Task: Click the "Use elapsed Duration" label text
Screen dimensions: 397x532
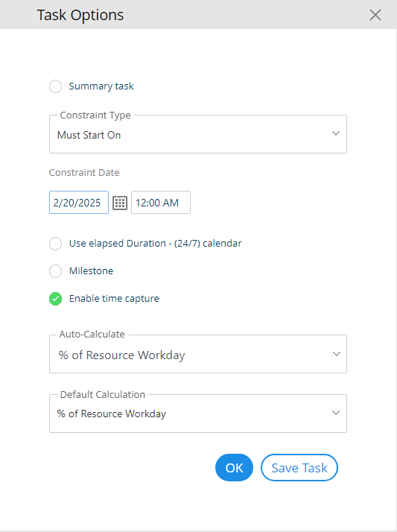Action: coord(117,243)
